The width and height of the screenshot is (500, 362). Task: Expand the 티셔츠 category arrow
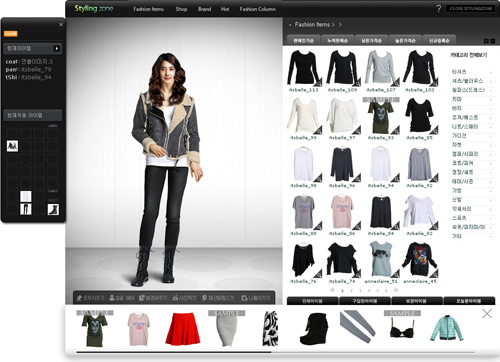tap(491, 72)
